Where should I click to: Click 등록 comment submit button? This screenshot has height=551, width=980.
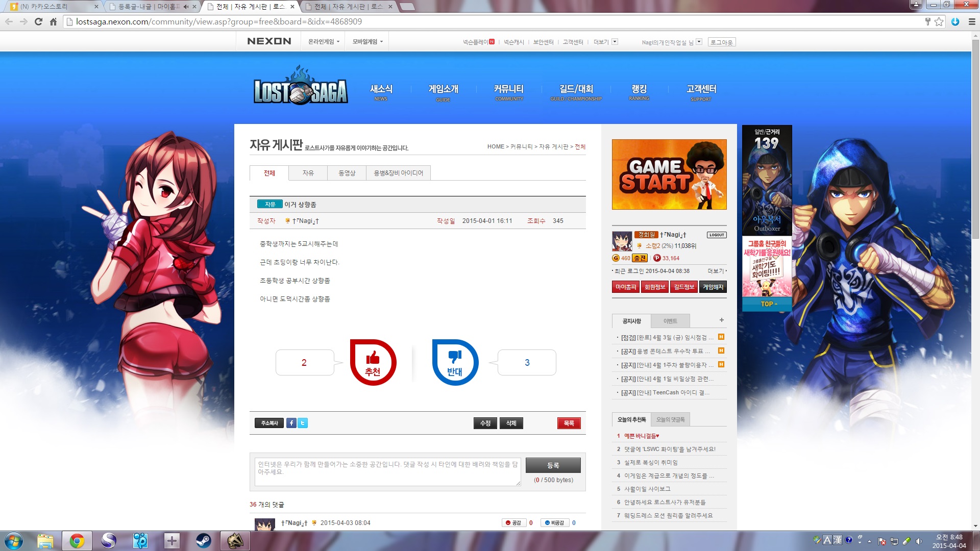(553, 465)
